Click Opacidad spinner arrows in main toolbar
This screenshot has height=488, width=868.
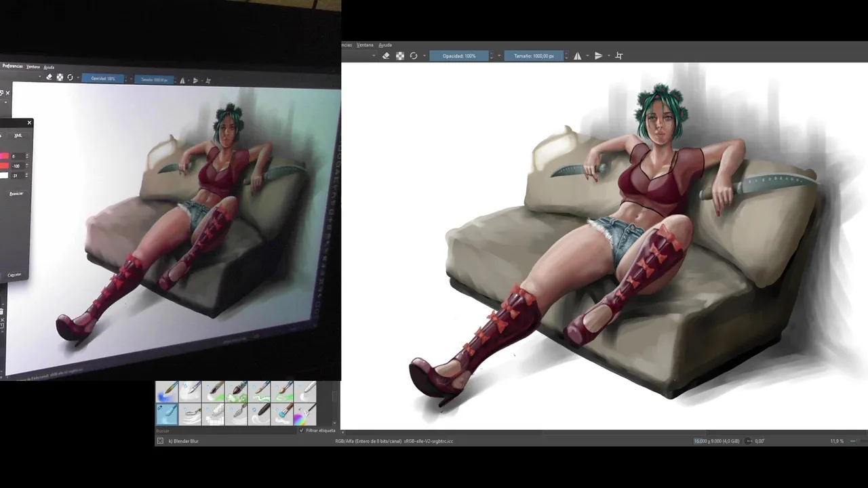coord(492,56)
